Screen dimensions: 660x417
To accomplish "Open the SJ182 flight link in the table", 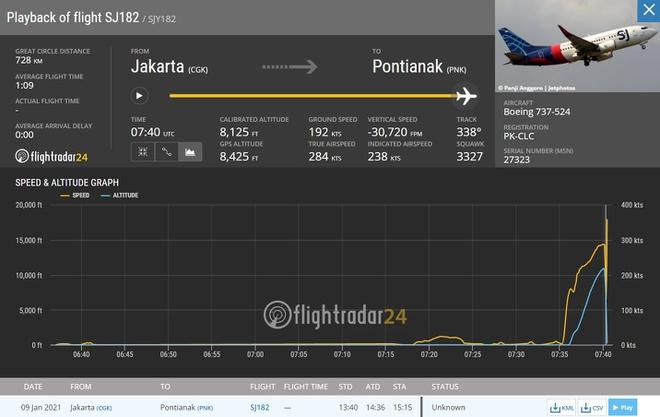I will click(260, 407).
